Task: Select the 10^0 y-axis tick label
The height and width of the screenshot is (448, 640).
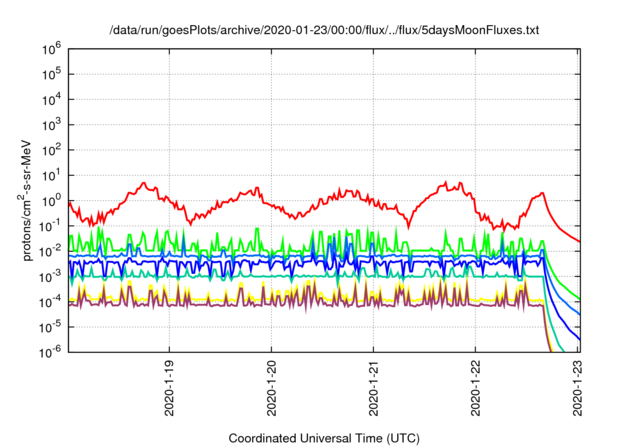Action: [52, 202]
